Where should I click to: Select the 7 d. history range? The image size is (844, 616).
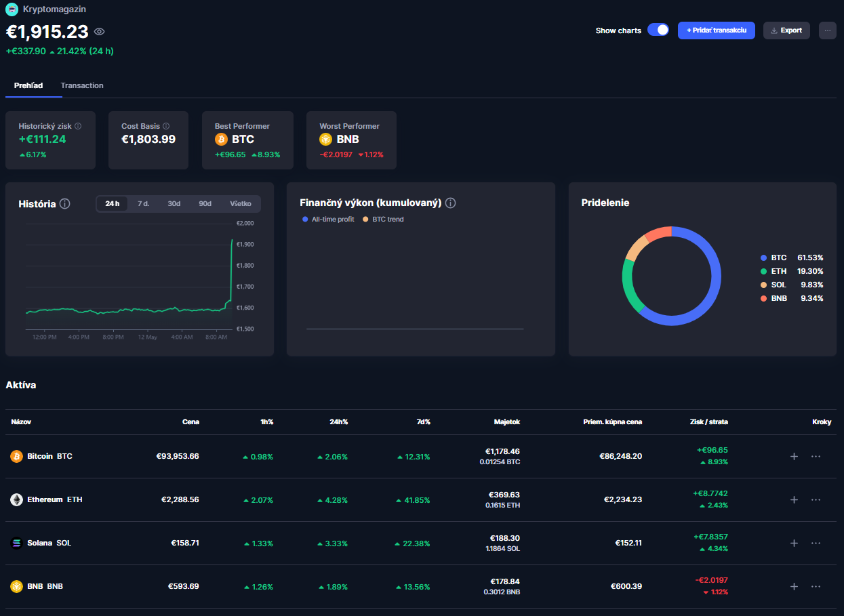click(x=143, y=204)
